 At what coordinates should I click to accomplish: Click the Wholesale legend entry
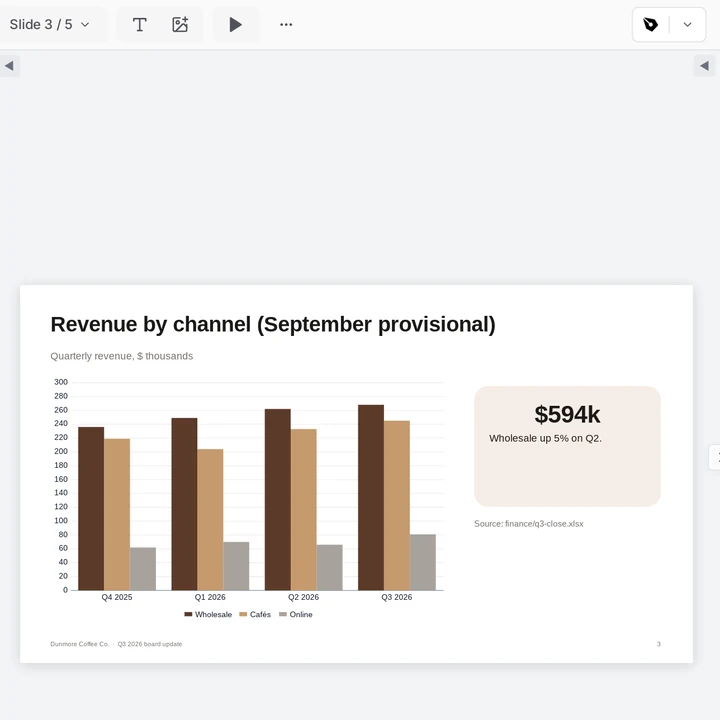pyautogui.click(x=208, y=614)
